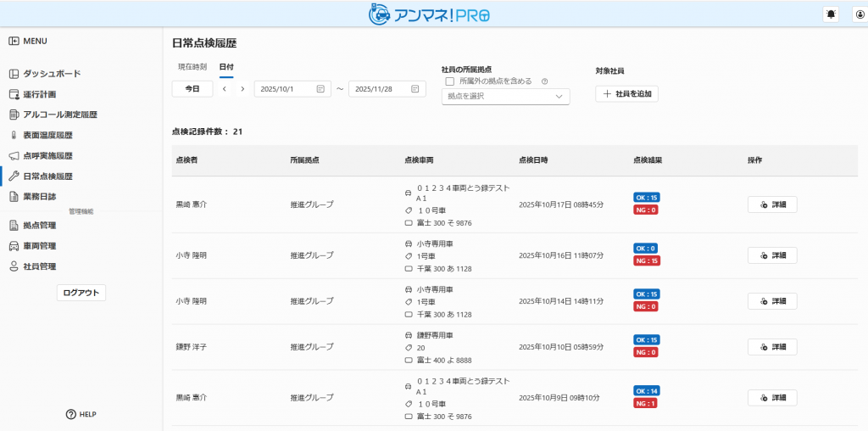The image size is (868, 431).
Task: Select the 日付 tab
Action: tap(226, 66)
